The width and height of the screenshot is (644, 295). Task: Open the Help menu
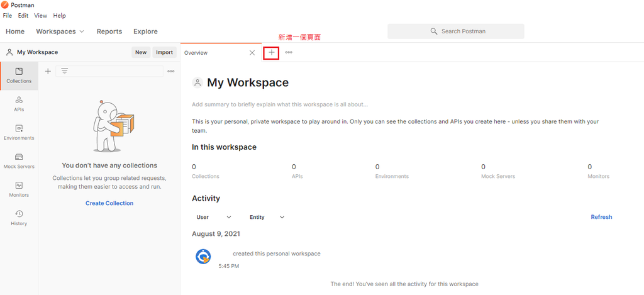coord(60,16)
